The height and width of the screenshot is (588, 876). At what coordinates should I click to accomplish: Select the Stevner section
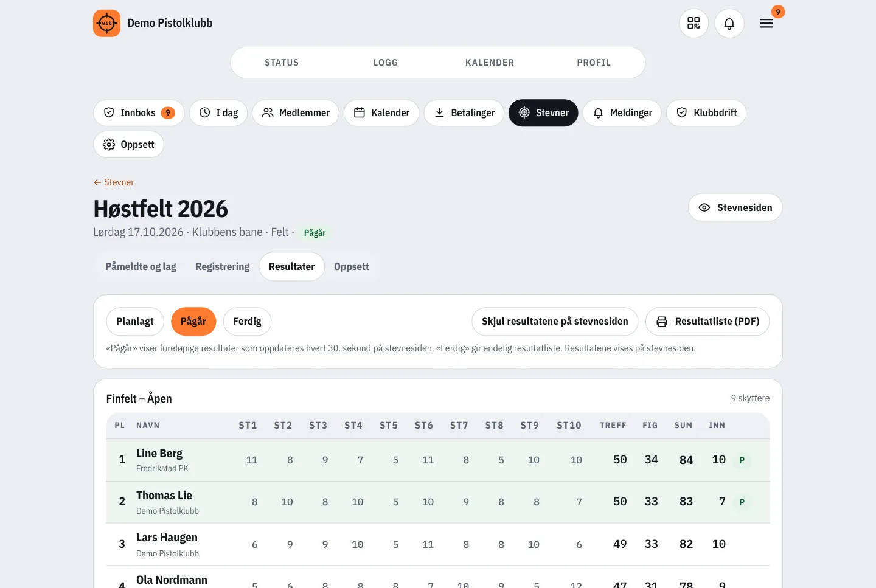(x=543, y=112)
